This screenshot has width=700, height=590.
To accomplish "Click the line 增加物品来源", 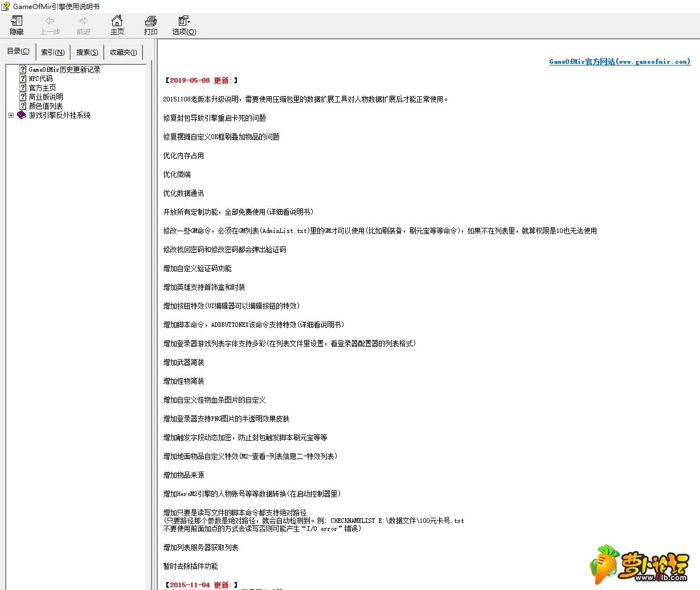I will [183, 475].
